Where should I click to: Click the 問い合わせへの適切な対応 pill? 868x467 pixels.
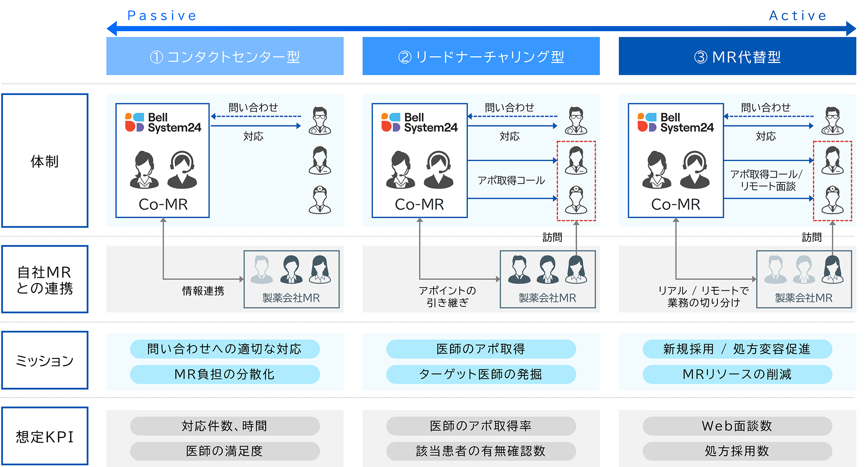click(x=225, y=349)
